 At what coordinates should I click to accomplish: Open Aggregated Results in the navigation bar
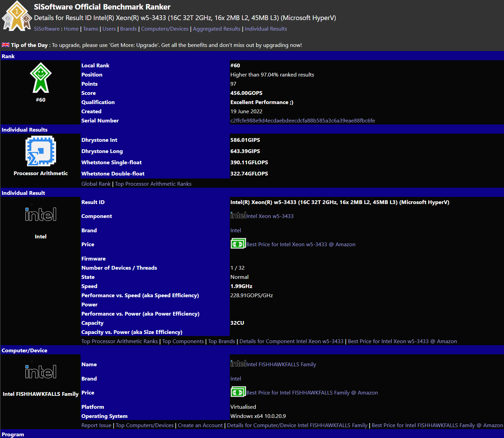click(216, 29)
